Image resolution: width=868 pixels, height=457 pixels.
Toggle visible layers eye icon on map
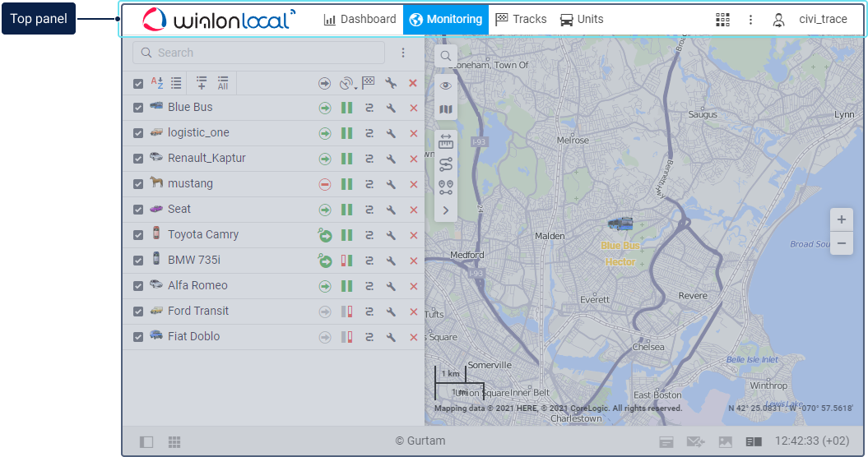point(446,85)
